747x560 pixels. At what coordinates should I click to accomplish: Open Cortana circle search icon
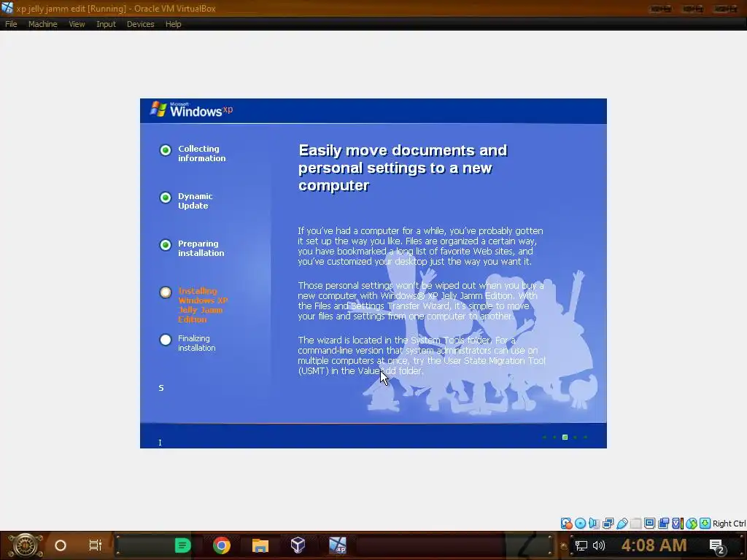click(61, 545)
